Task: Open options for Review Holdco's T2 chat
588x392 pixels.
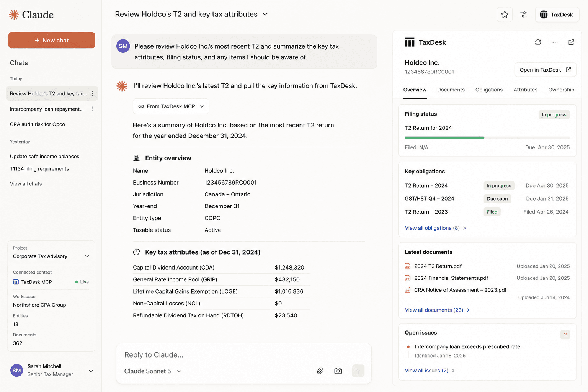Action: coord(92,93)
